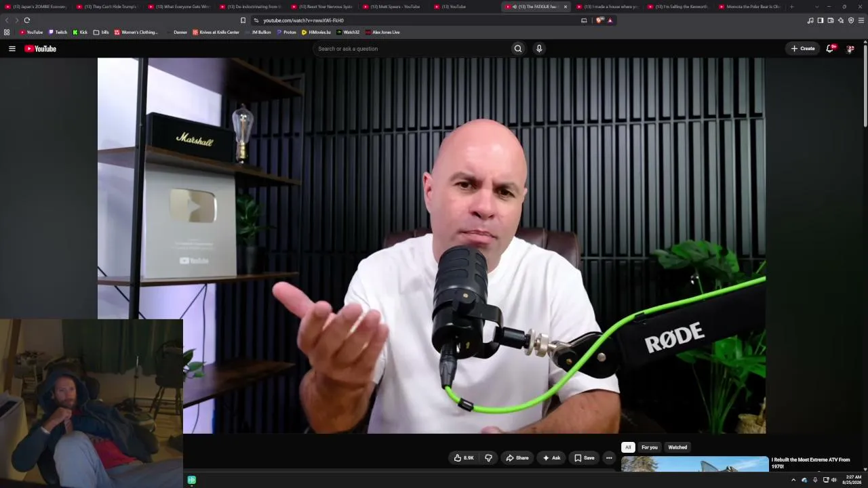
Task: Close the active FATIGUE tab
Action: pyautogui.click(x=565, y=7)
